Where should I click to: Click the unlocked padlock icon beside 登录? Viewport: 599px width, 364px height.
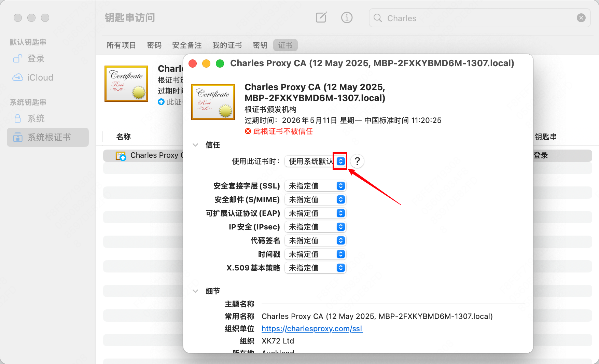point(18,59)
